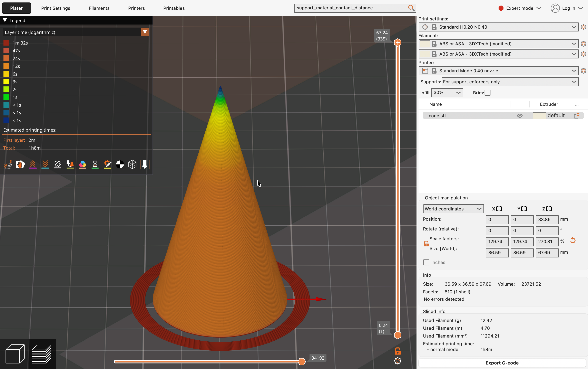Open the Printers tab
The width and height of the screenshot is (588, 369).
136,8
